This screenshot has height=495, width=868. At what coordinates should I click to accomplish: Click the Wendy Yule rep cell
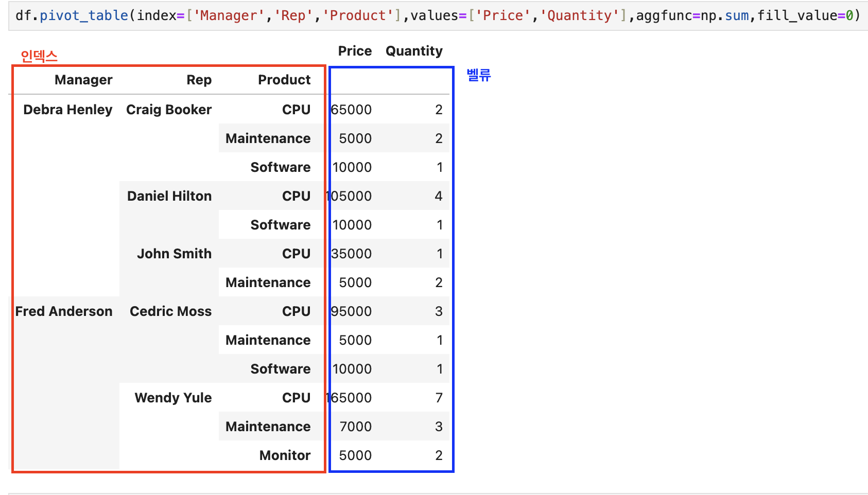(173, 398)
